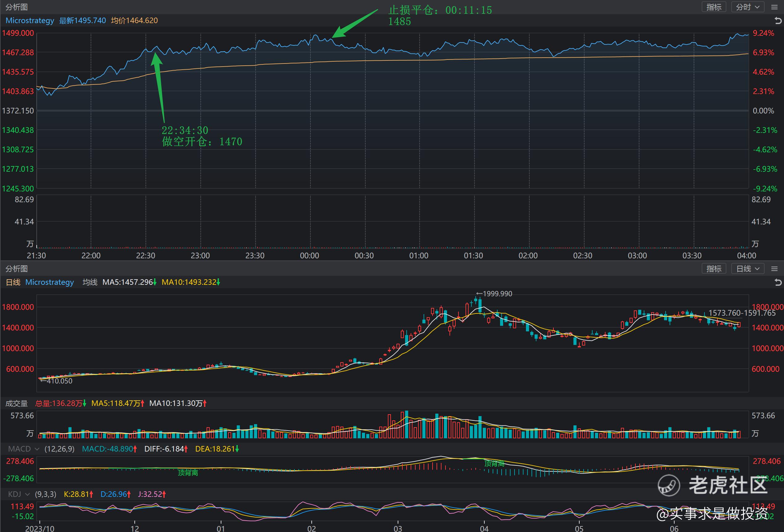The width and height of the screenshot is (784, 532).
Task: Click the 分析图 title of bottom panel
Action: click(17, 269)
